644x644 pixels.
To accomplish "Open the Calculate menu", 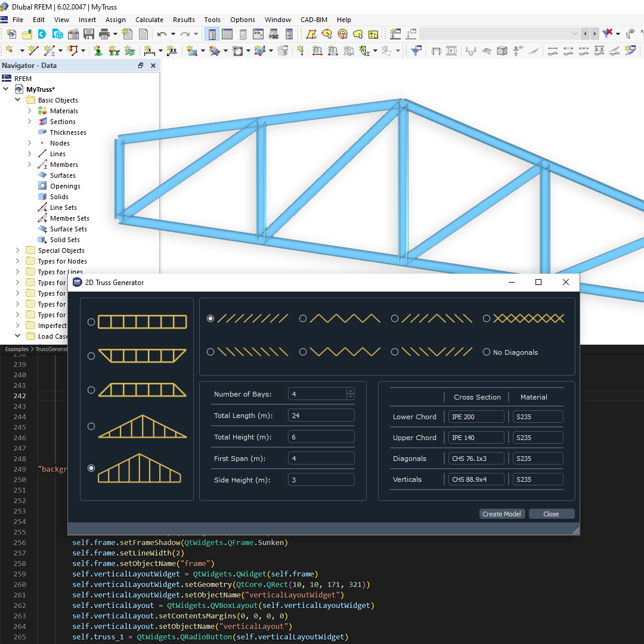I will point(149,20).
